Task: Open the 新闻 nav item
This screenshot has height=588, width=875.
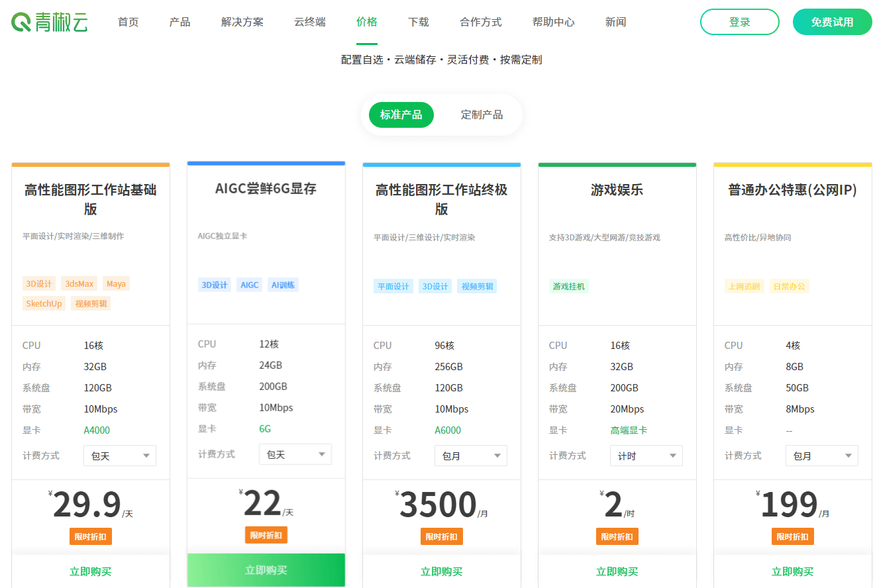Action: [616, 22]
